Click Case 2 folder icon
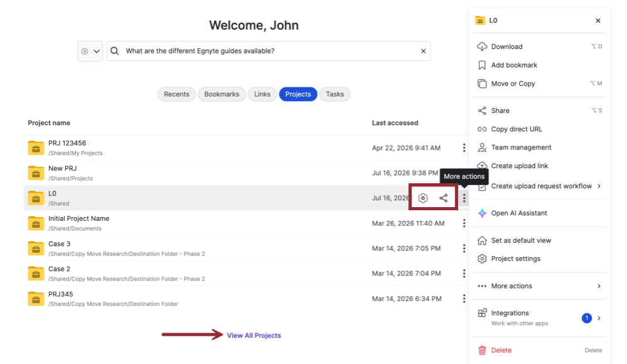627x364 pixels. [x=36, y=274]
